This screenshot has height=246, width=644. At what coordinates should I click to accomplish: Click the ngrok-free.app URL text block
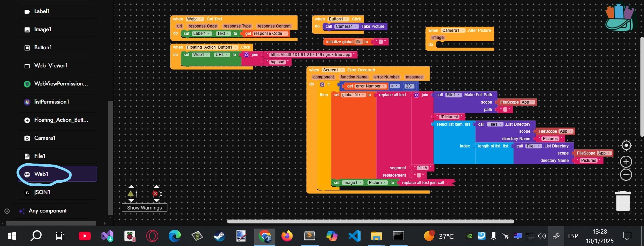pyautogui.click(x=310, y=55)
